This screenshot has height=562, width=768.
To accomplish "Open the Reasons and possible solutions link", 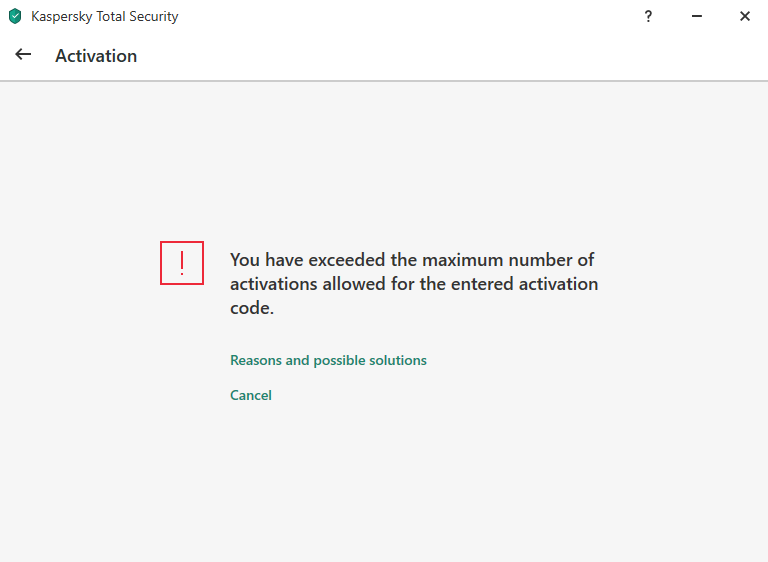I will [328, 360].
